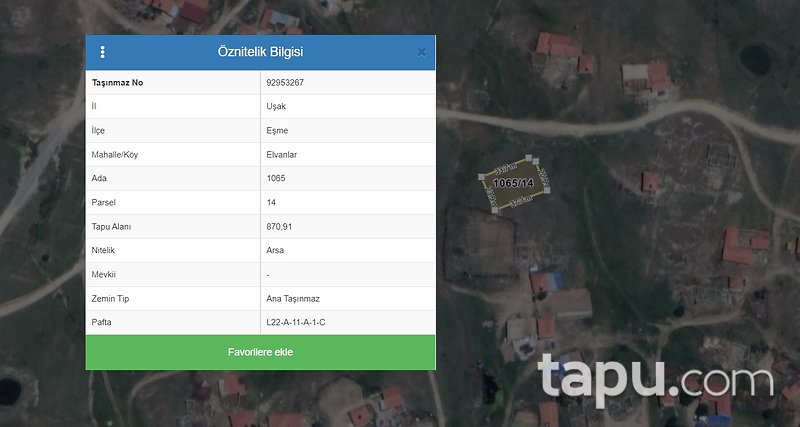
Task: Click the Mahalle/Köy label
Action: (x=115, y=155)
